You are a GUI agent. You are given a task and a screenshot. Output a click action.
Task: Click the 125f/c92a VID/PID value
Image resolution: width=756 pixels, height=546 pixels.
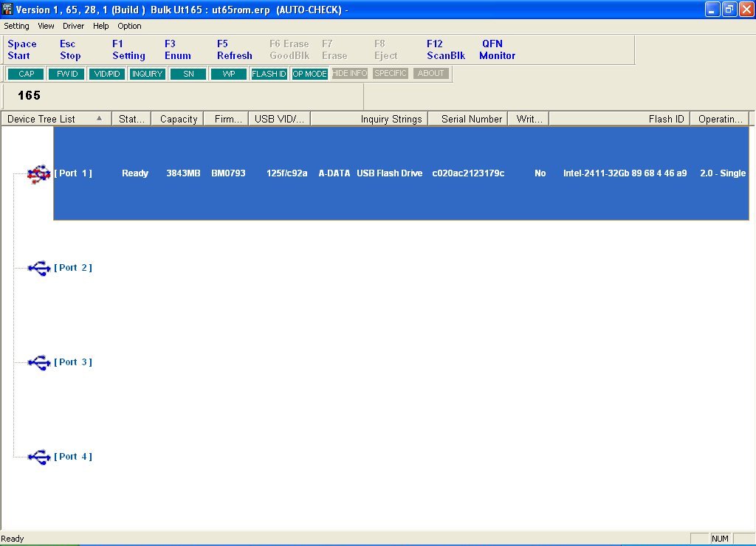point(287,173)
